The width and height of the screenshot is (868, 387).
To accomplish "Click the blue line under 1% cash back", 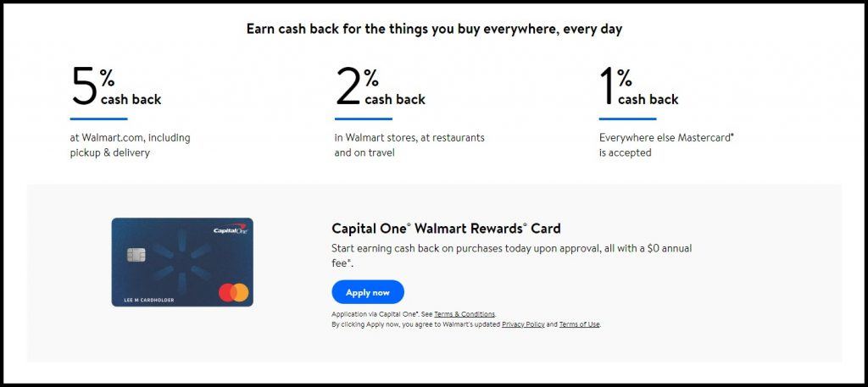I will (x=627, y=119).
